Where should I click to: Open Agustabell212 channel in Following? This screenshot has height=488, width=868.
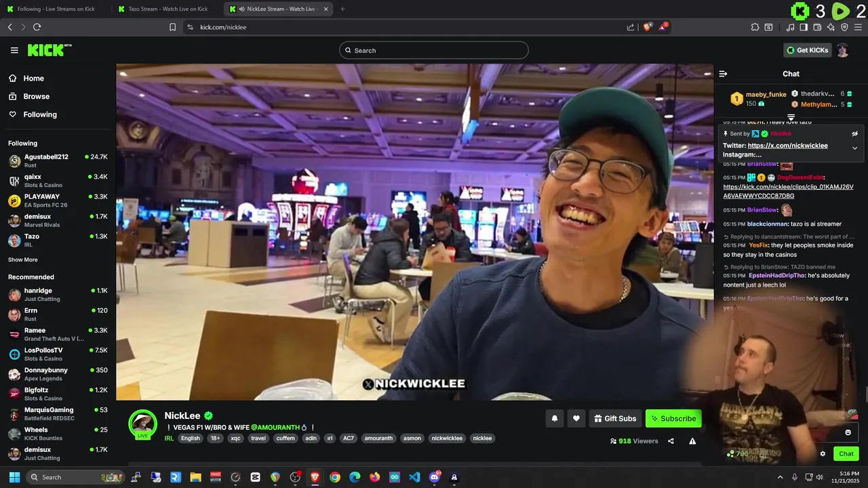coord(58,161)
